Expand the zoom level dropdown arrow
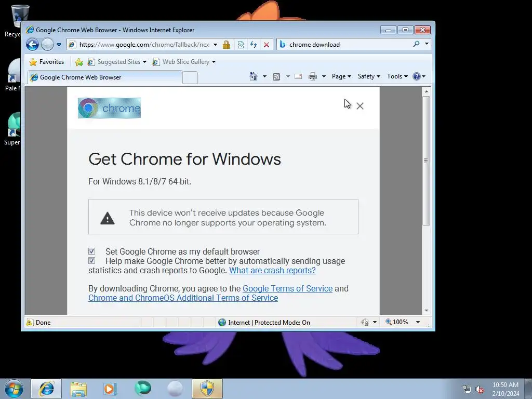The image size is (532, 399). coord(418,322)
